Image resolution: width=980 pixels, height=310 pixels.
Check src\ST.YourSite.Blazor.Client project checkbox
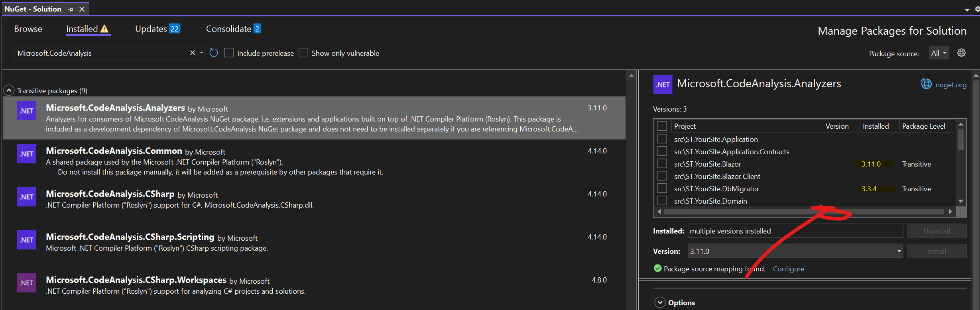coord(662,176)
